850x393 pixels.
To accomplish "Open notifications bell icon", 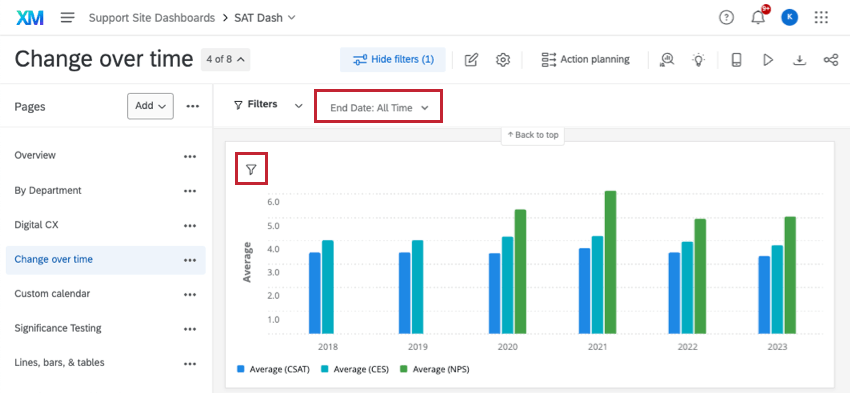I will click(758, 18).
